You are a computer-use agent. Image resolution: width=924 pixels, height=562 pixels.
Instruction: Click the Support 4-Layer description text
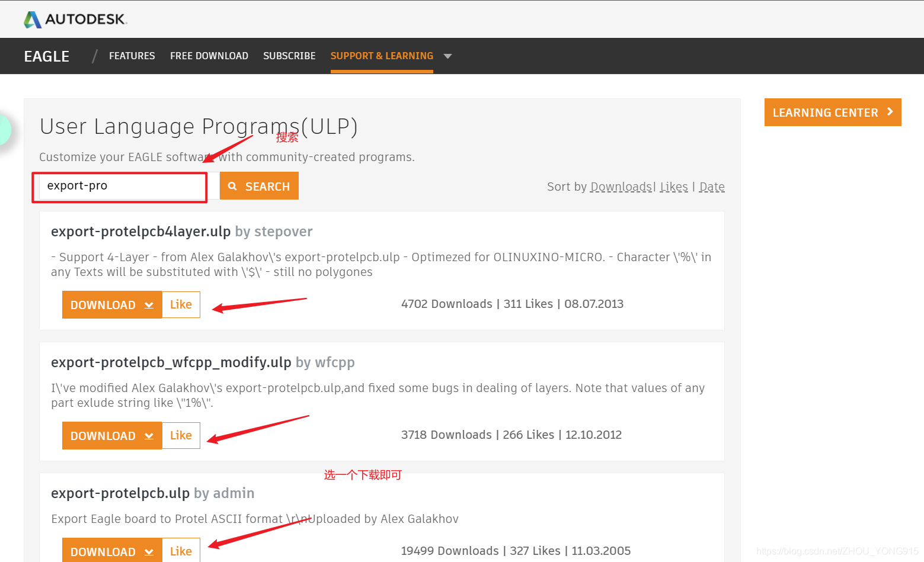click(381, 265)
